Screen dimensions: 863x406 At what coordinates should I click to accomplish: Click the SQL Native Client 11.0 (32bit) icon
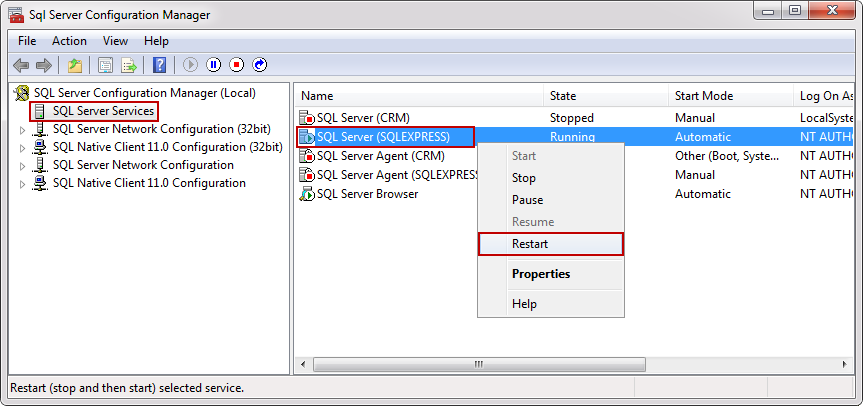click(40, 147)
